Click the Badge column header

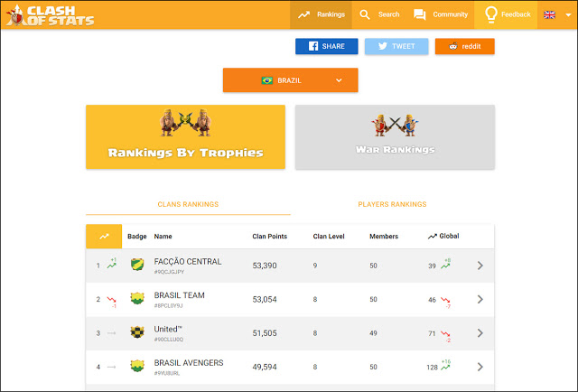pos(136,237)
